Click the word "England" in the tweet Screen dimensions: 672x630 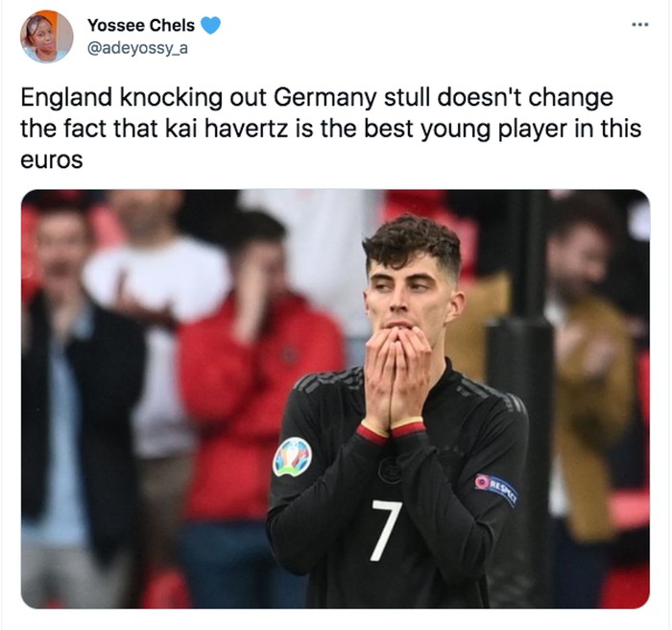tap(66, 97)
